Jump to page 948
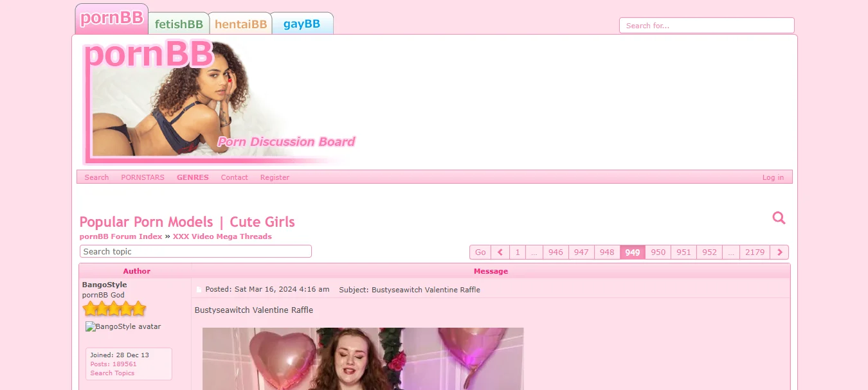 coord(607,252)
